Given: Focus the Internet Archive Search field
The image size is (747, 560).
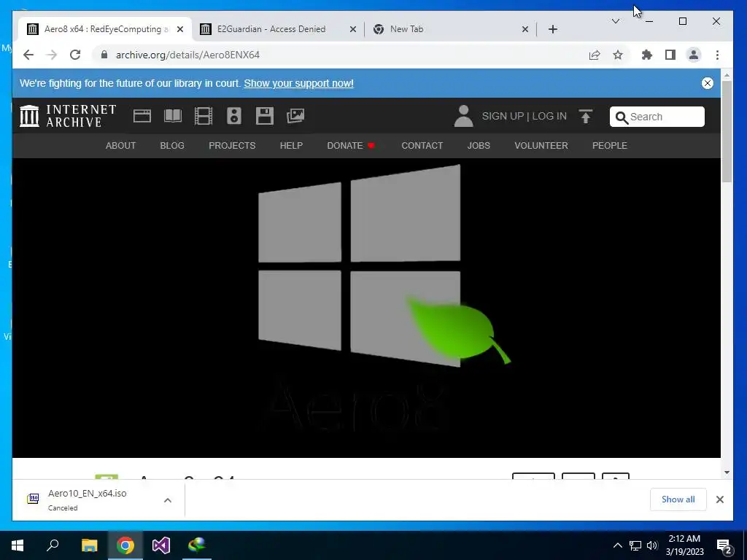Looking at the screenshot, I should (x=657, y=117).
